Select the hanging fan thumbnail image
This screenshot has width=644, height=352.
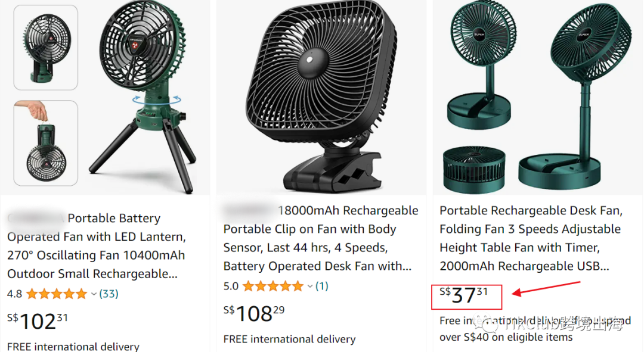click(45, 143)
